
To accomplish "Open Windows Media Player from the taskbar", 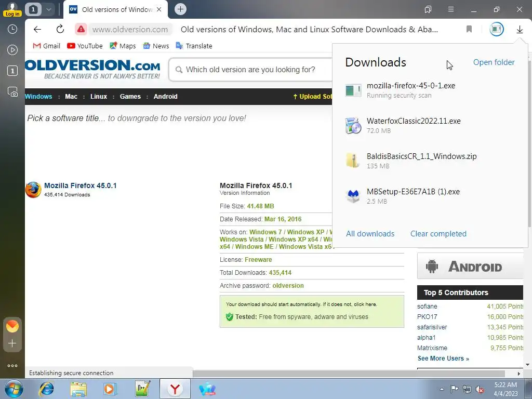I will coord(110,389).
